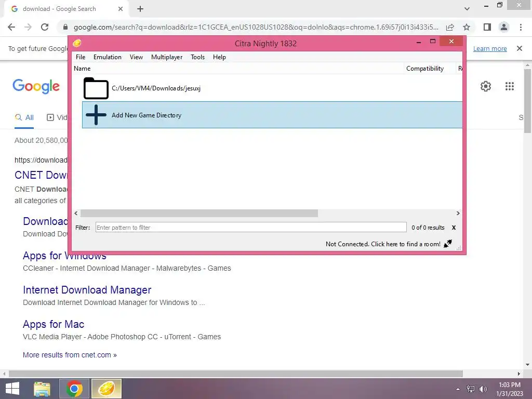Click the Google logo

pyautogui.click(x=36, y=86)
